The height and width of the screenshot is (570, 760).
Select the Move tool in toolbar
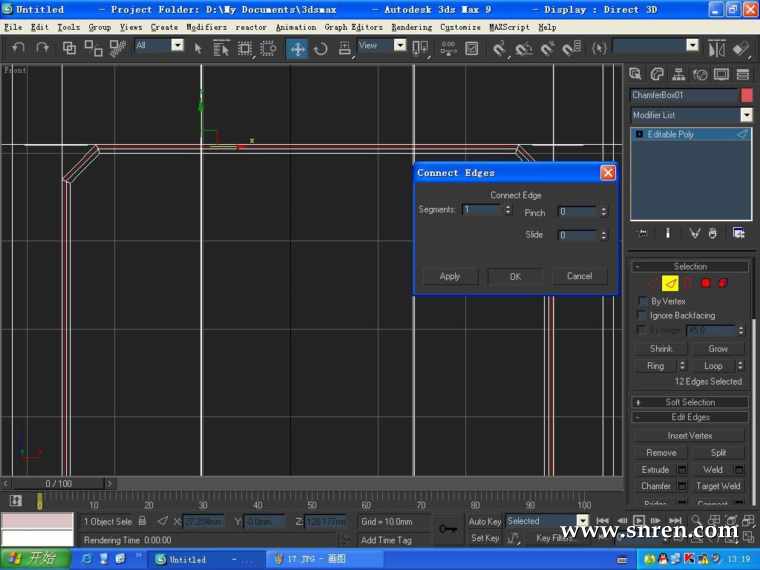click(x=298, y=48)
